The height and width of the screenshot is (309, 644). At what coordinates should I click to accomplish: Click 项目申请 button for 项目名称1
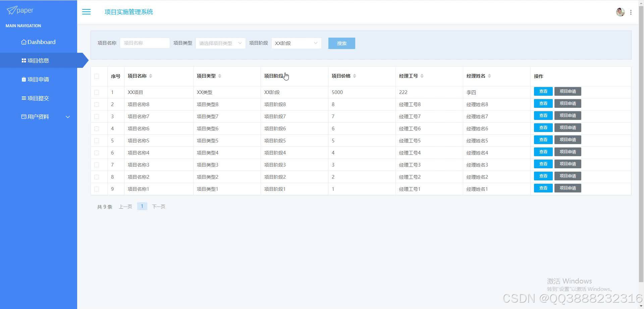point(568,188)
